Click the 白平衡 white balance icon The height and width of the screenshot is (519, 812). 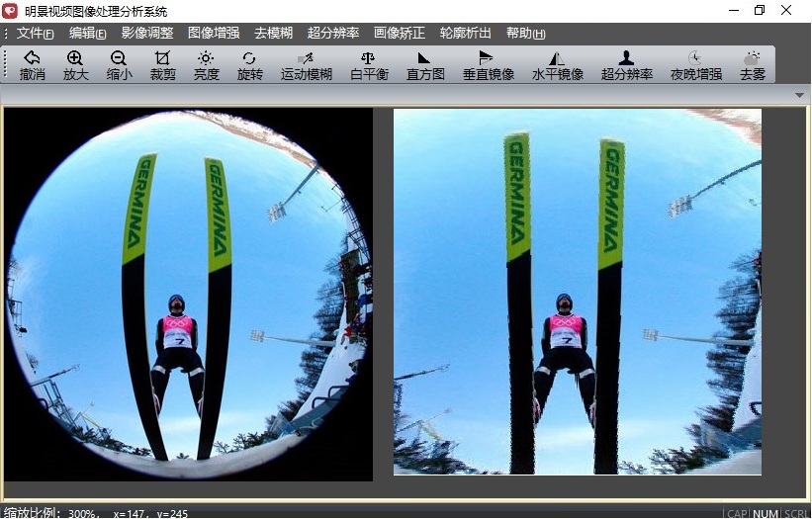pyautogui.click(x=368, y=65)
